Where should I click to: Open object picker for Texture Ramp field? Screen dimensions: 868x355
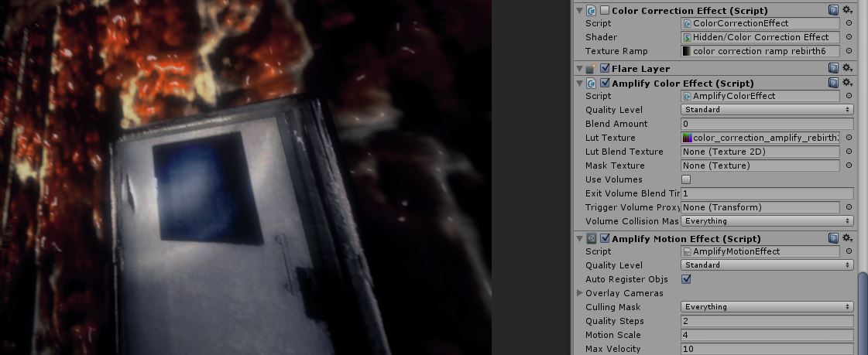(849, 51)
